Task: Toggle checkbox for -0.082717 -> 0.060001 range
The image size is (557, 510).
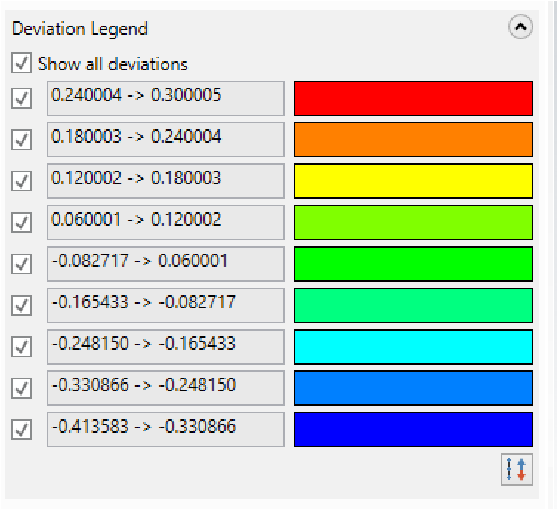Action: point(21,264)
